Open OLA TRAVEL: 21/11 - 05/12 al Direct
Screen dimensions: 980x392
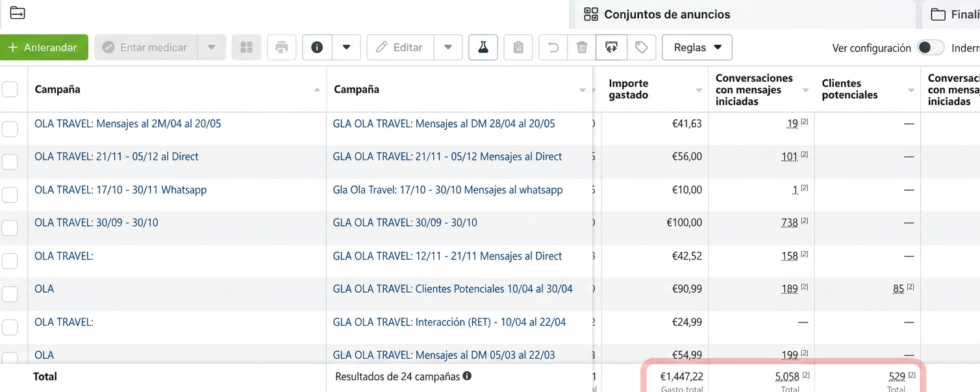pyautogui.click(x=116, y=156)
